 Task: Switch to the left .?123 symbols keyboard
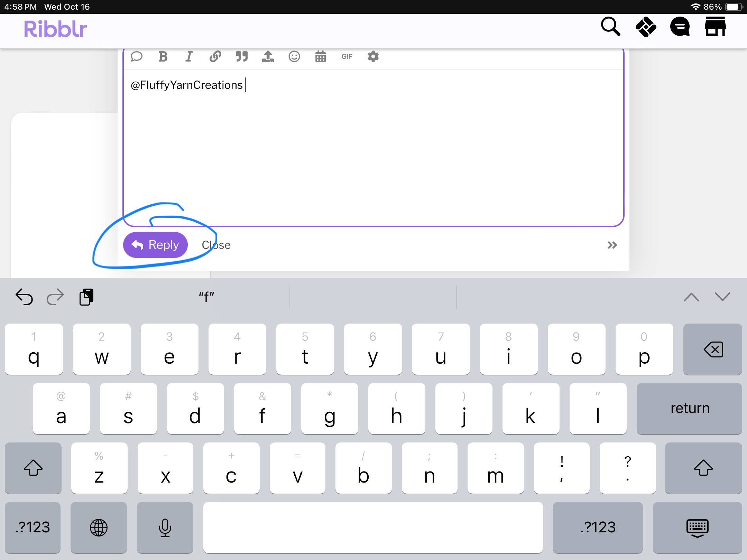click(x=33, y=527)
